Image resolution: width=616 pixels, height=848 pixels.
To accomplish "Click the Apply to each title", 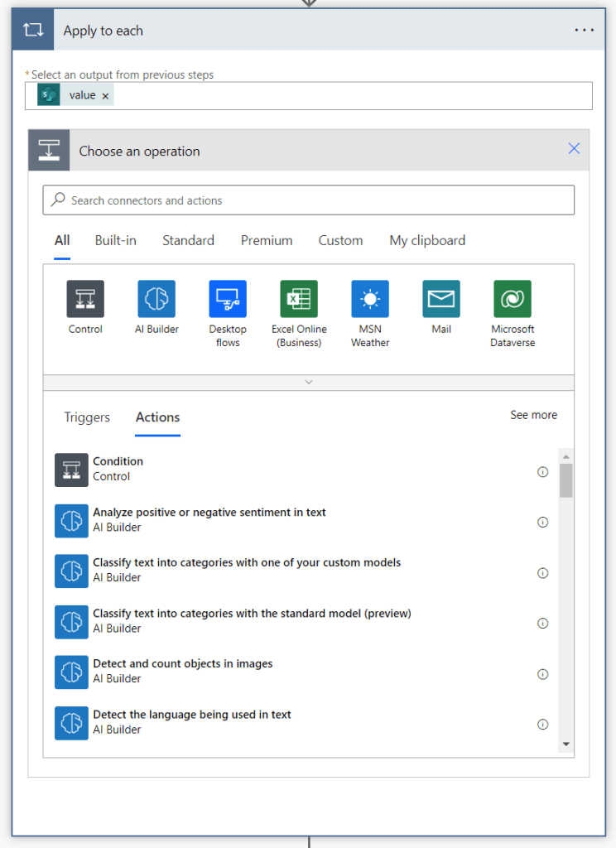I will pyautogui.click(x=103, y=31).
